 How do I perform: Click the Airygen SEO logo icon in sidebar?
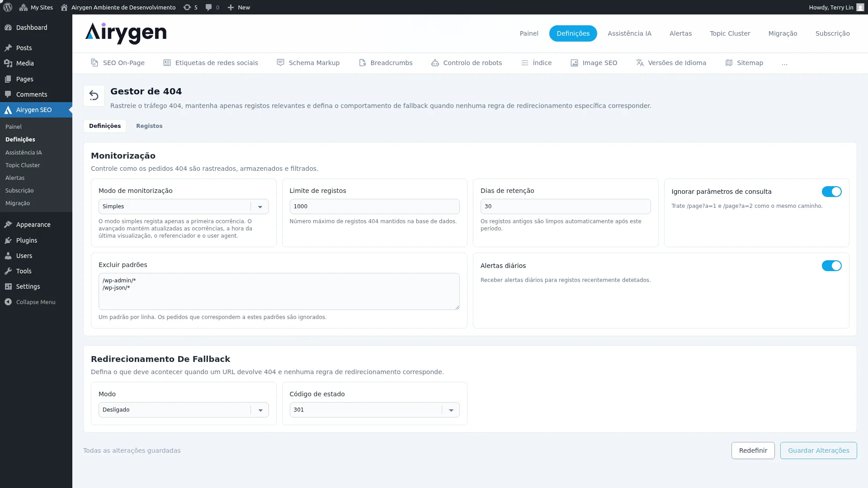pos(8,110)
